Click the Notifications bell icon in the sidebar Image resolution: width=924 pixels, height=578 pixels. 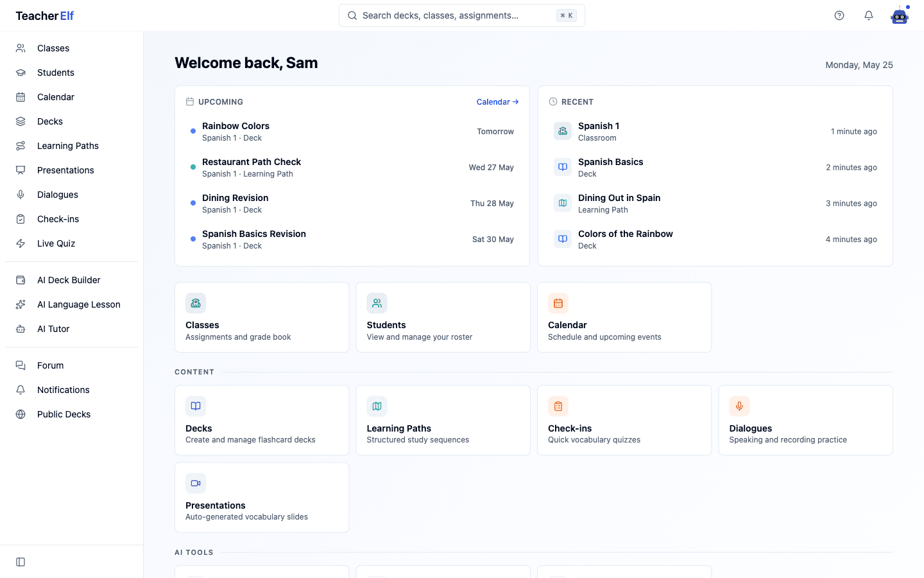(21, 390)
